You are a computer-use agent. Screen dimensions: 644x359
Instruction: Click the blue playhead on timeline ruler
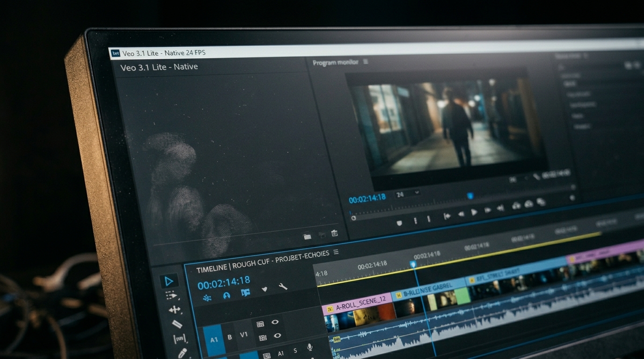pyautogui.click(x=413, y=265)
